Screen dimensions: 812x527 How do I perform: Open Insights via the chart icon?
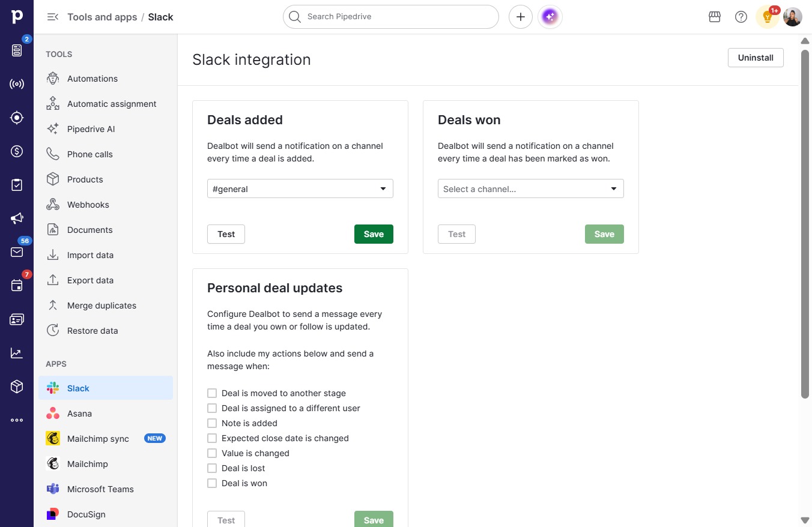click(17, 353)
